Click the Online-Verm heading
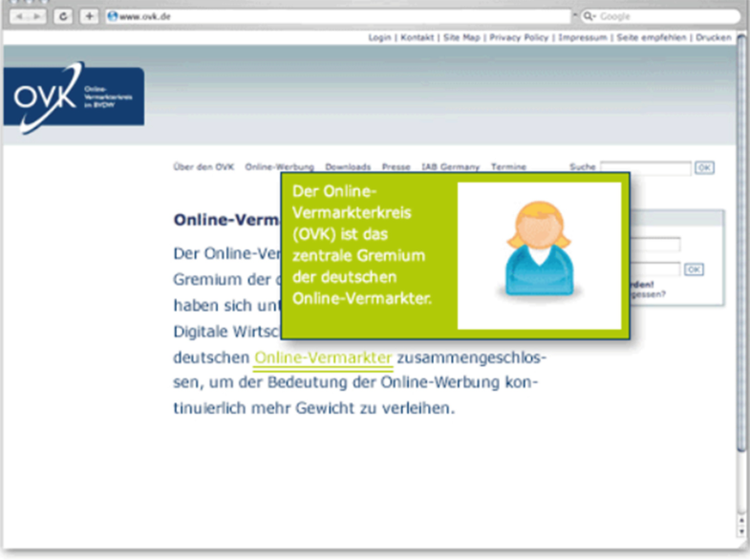The width and height of the screenshot is (750, 560). coord(226,220)
